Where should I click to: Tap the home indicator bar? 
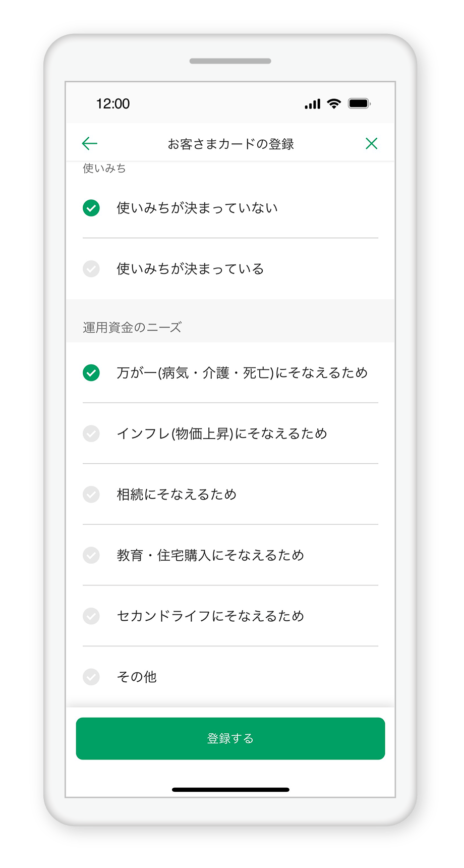click(x=230, y=790)
